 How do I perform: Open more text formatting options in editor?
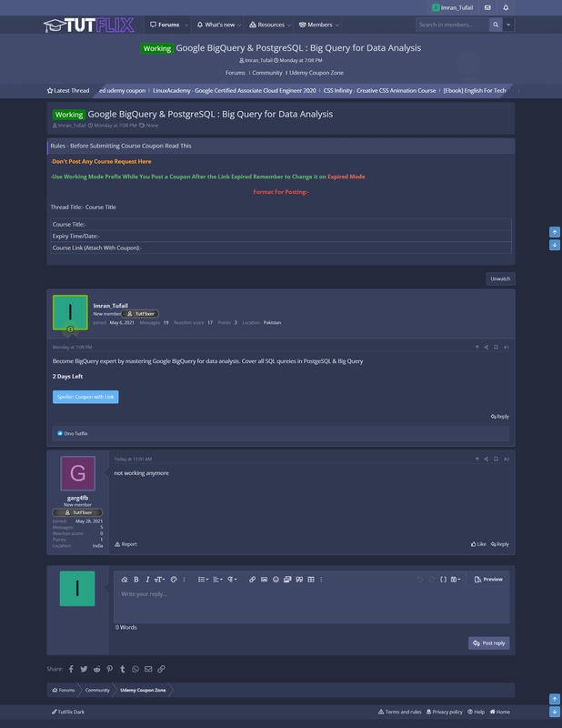coord(185,579)
